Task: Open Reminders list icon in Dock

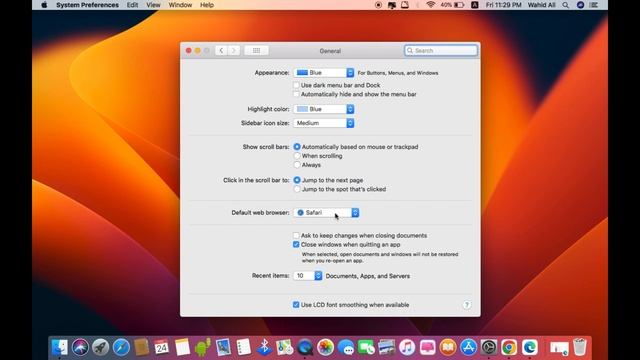Action: 244,347
